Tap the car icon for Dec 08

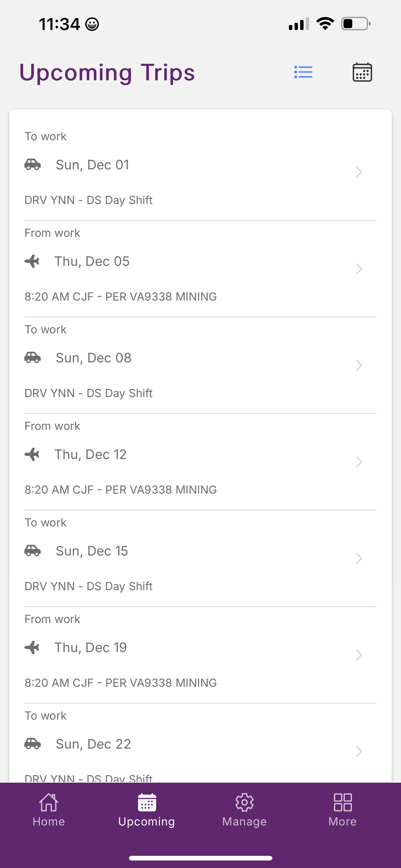coord(33,357)
